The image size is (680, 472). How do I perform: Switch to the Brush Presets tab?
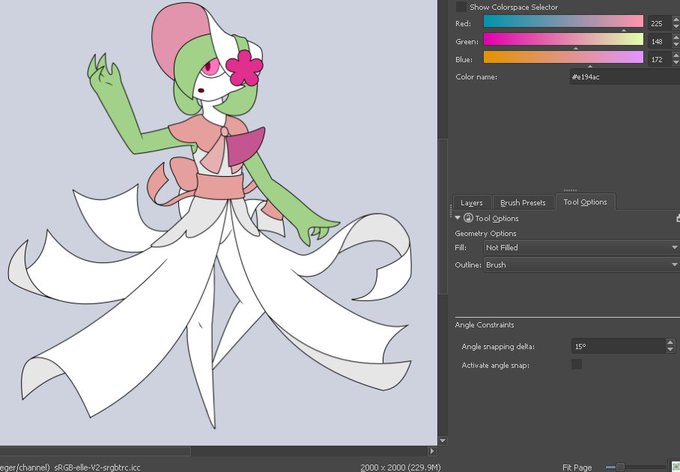[523, 203]
